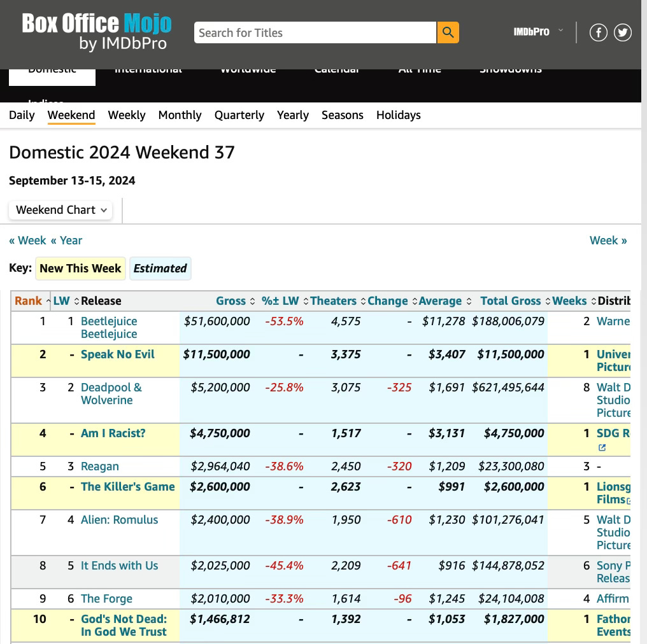647x644 pixels.
Task: Open Deadpool & Wolverine release page
Action: (111, 394)
